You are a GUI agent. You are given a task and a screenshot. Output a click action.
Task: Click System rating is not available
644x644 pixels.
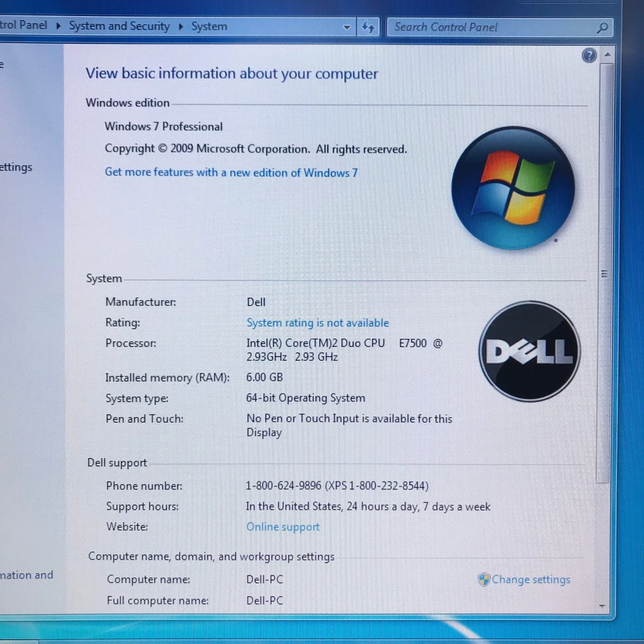click(317, 323)
